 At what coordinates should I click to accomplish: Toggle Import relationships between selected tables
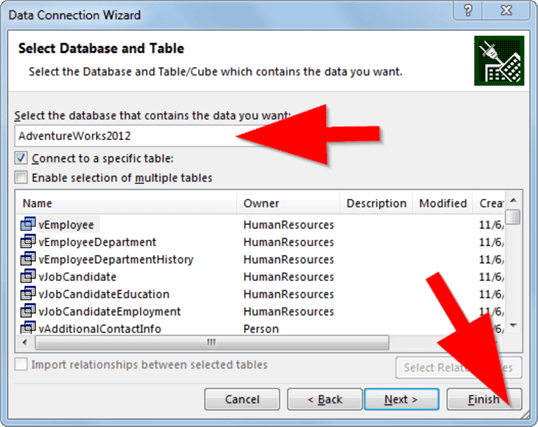[x=21, y=364]
